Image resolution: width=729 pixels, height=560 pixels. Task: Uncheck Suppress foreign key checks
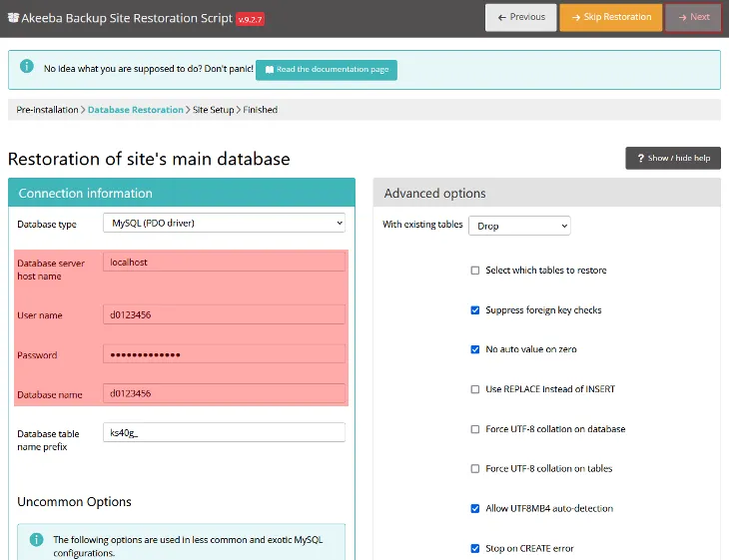pyautogui.click(x=475, y=310)
